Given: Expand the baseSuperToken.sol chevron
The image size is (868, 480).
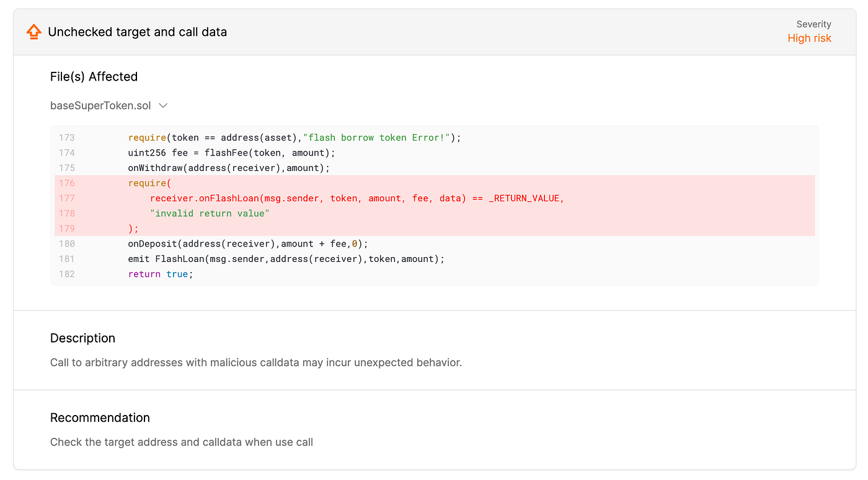Looking at the screenshot, I should pos(163,105).
